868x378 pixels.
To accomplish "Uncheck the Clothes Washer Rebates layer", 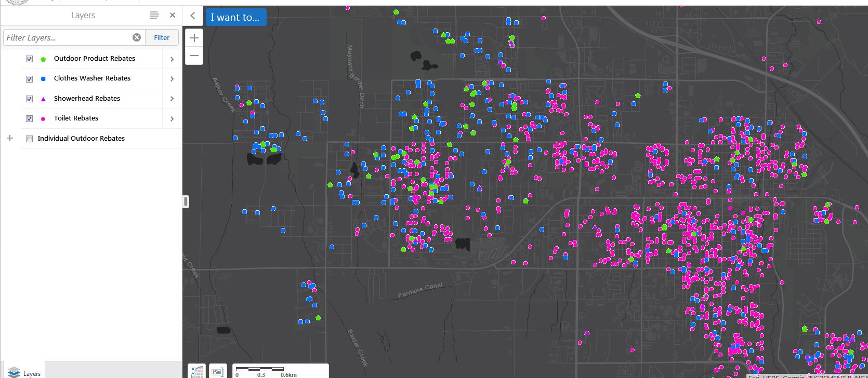I will point(29,79).
